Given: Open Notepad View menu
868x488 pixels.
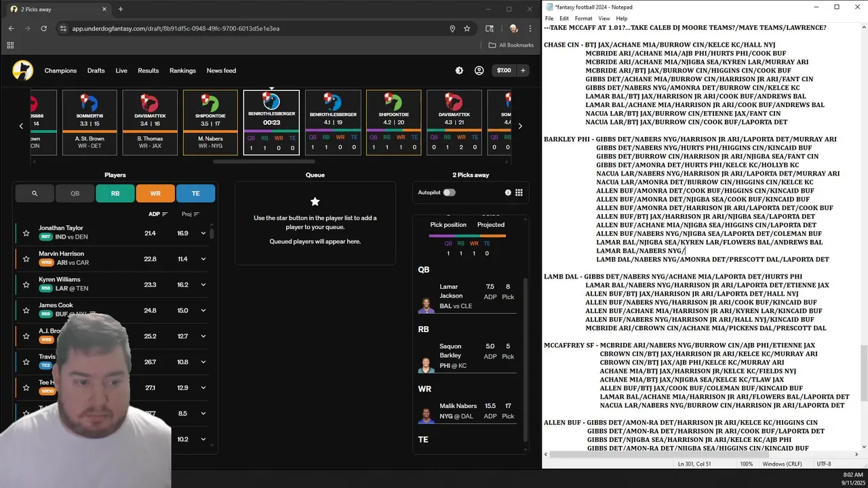Looking at the screenshot, I should (x=604, y=18).
